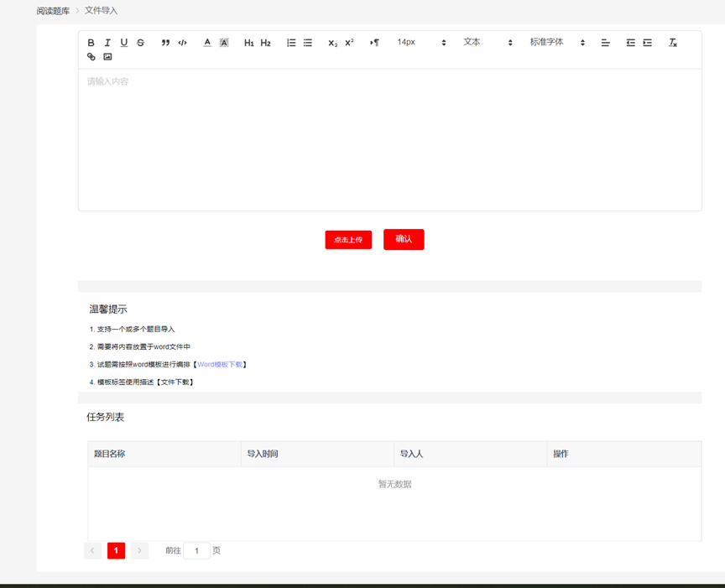Insert an ordered numbered list

coord(291,43)
